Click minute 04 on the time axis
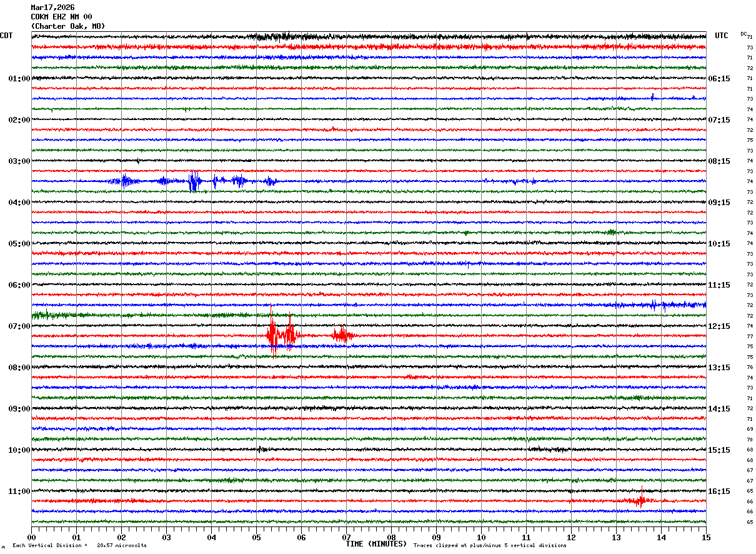This screenshot has height=554, width=756. coord(211,537)
